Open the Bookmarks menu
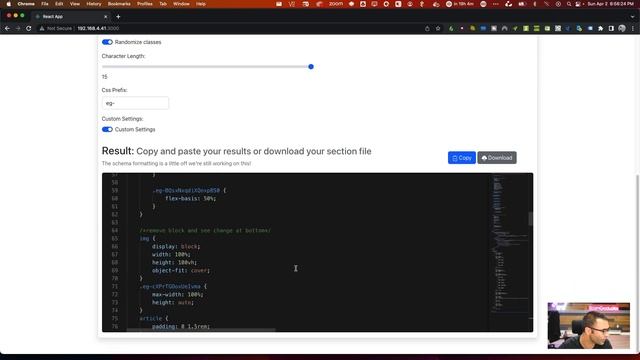The width and height of the screenshot is (640, 360). click(x=119, y=4)
